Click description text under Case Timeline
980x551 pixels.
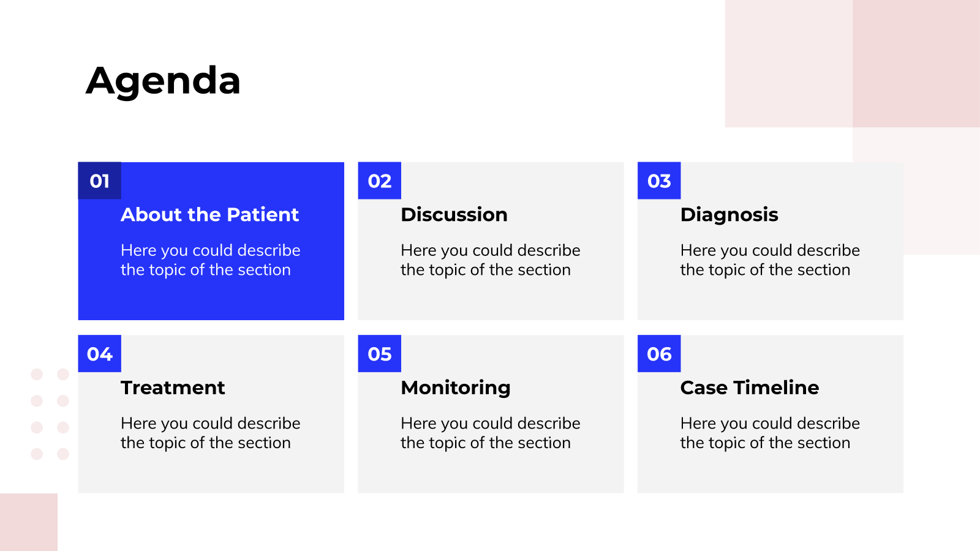click(x=770, y=433)
